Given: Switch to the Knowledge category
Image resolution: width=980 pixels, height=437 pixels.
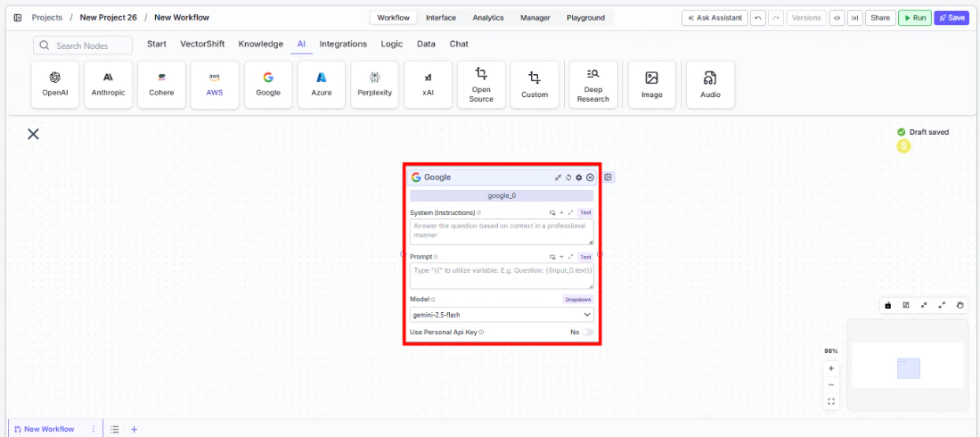Looking at the screenshot, I should 261,45.
